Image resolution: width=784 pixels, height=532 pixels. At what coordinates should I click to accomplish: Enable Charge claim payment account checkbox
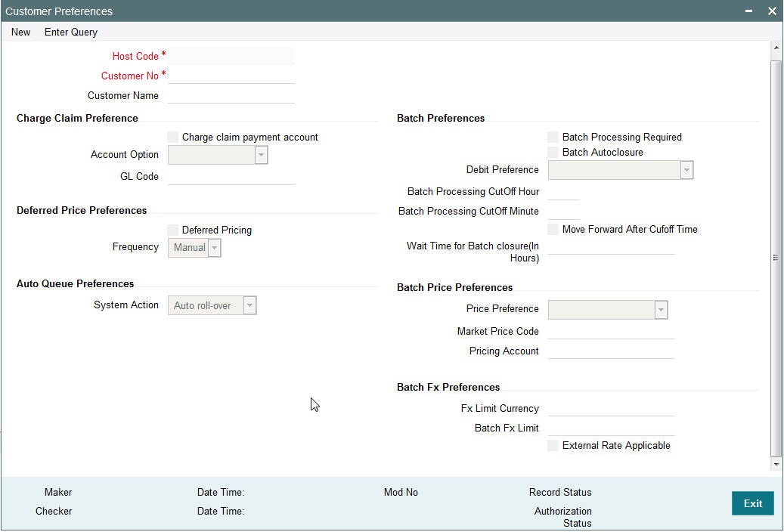[173, 137]
